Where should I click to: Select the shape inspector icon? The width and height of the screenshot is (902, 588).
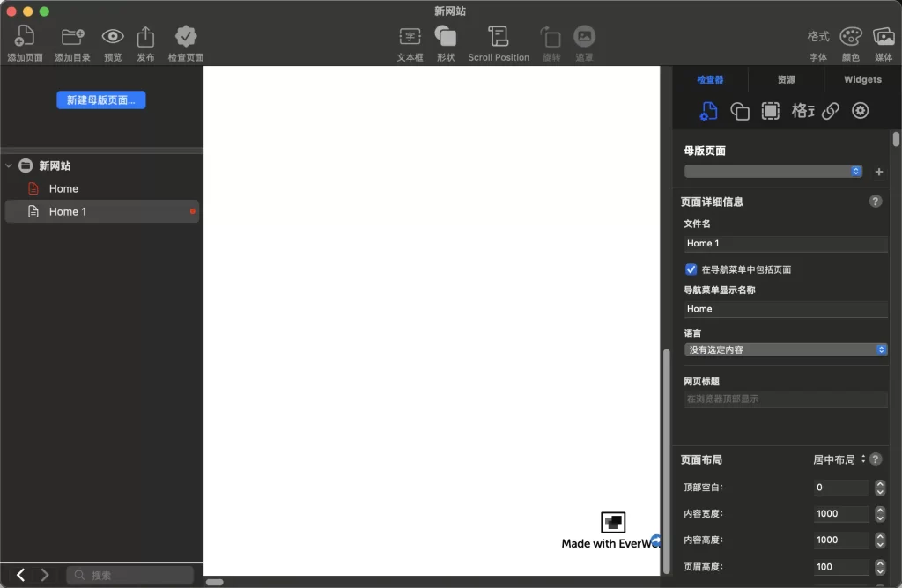tap(739, 111)
